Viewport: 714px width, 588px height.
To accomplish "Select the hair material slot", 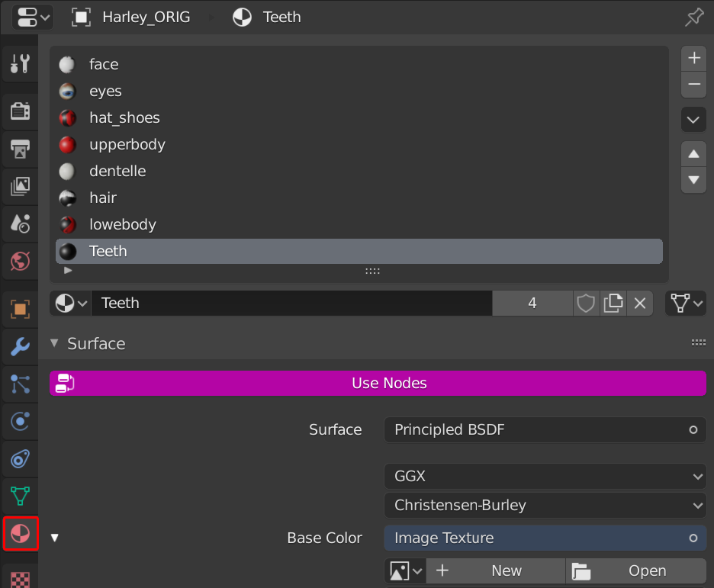I will (x=359, y=198).
